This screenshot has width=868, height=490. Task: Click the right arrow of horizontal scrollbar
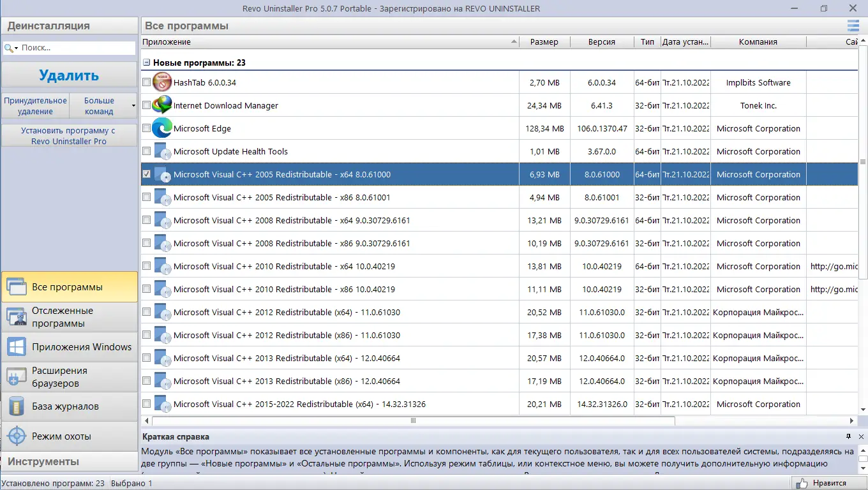point(852,421)
